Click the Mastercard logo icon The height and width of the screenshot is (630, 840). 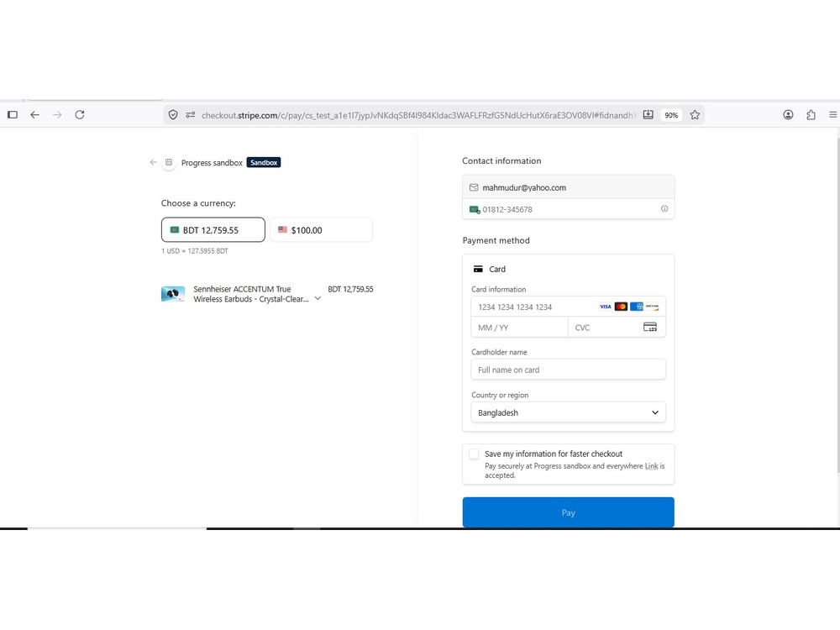click(621, 307)
